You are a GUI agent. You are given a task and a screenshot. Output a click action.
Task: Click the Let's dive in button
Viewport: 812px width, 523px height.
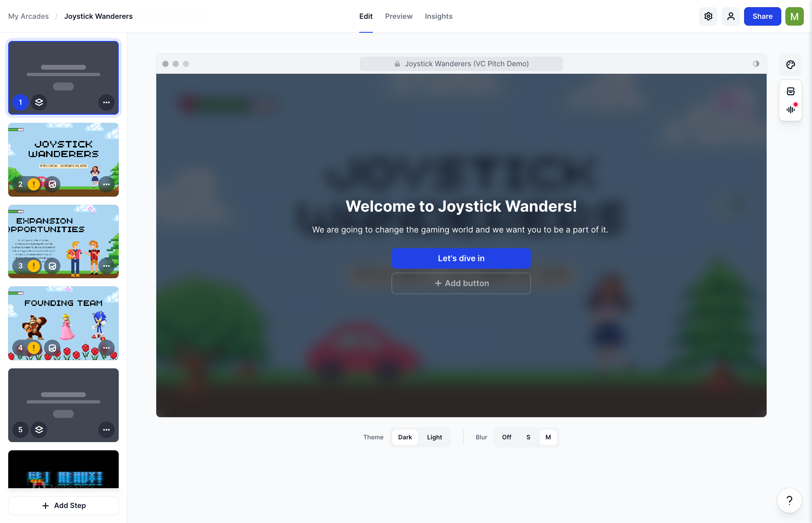(461, 258)
